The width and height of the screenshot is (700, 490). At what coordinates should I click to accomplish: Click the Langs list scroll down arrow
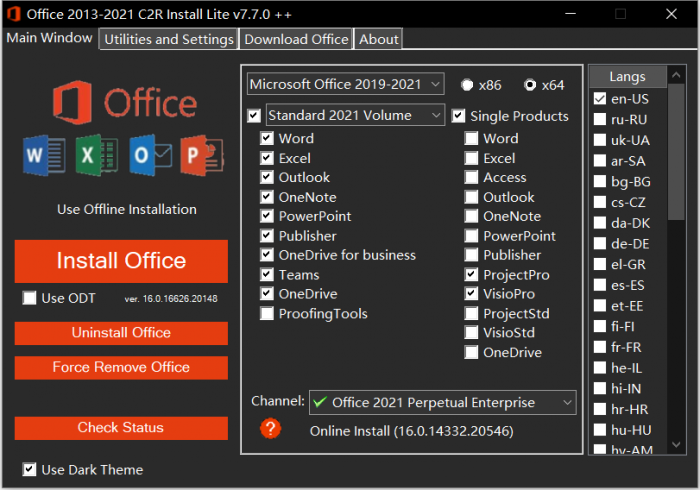[676, 444]
